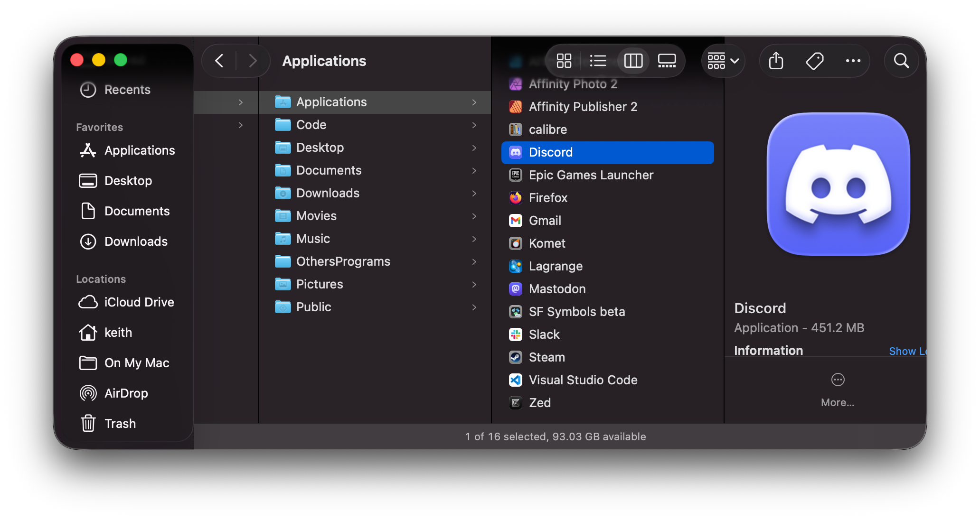Viewport: 980px width, 520px height.
Task: Click the Show Less link beside Information
Action: coord(907,351)
